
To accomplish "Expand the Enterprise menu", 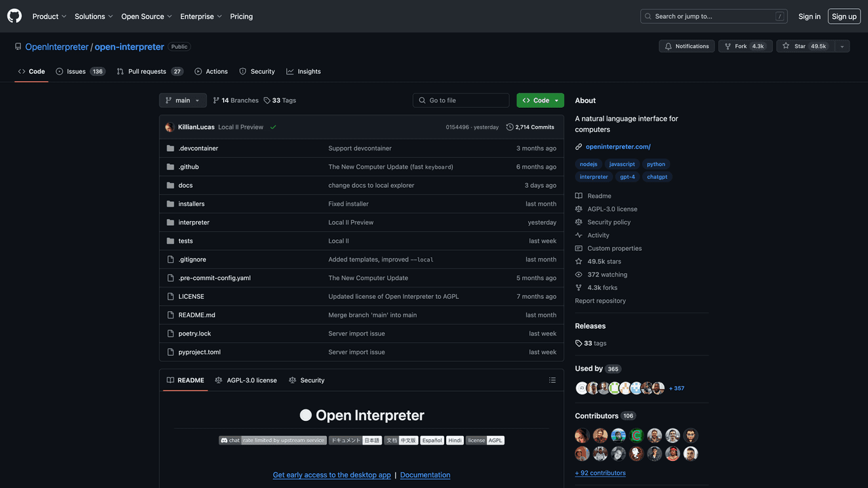I will pos(201,16).
